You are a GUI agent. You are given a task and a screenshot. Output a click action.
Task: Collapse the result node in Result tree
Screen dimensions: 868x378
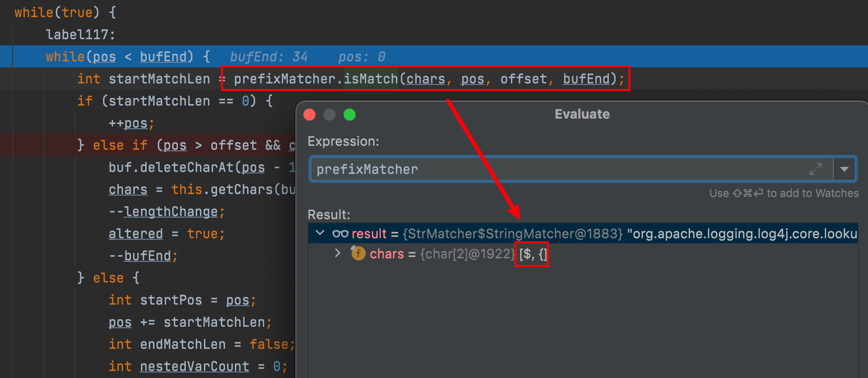coord(319,233)
